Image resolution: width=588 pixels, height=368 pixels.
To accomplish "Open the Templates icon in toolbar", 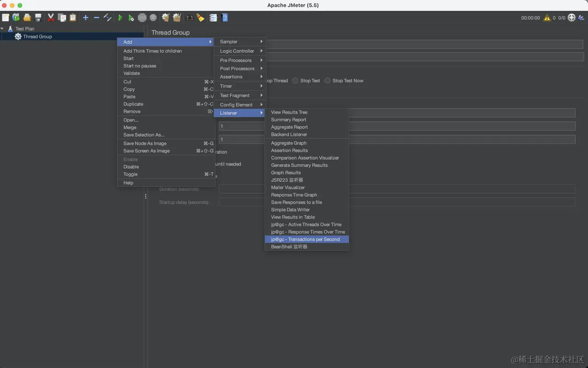I will point(16,17).
